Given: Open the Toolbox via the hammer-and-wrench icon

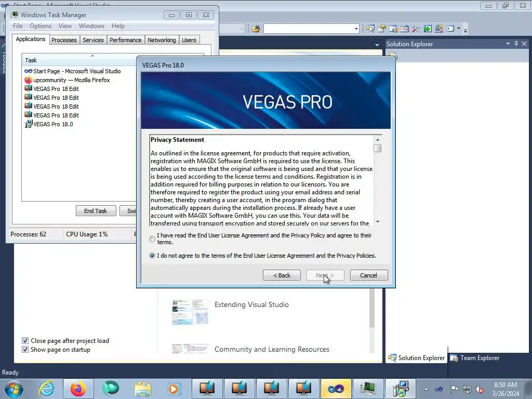Looking at the screenshot, I should pyautogui.click(x=416, y=29).
